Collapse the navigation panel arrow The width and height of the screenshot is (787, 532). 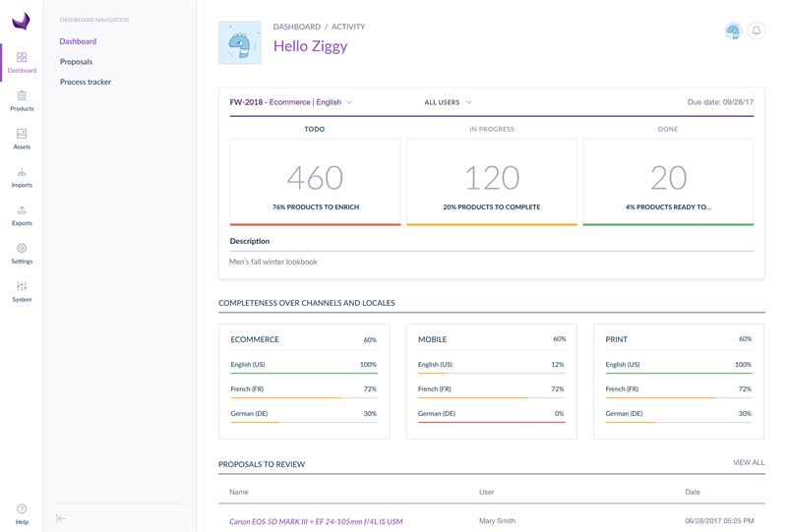(x=61, y=518)
